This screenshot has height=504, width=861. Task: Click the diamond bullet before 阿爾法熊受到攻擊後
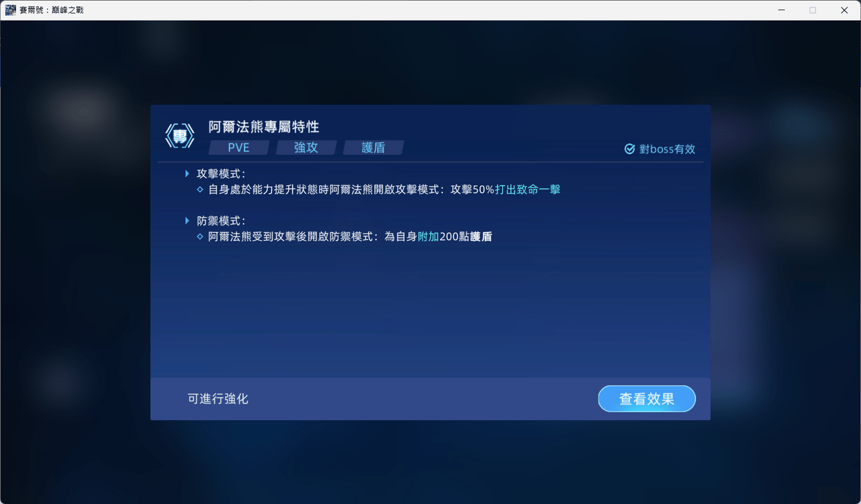pyautogui.click(x=200, y=237)
